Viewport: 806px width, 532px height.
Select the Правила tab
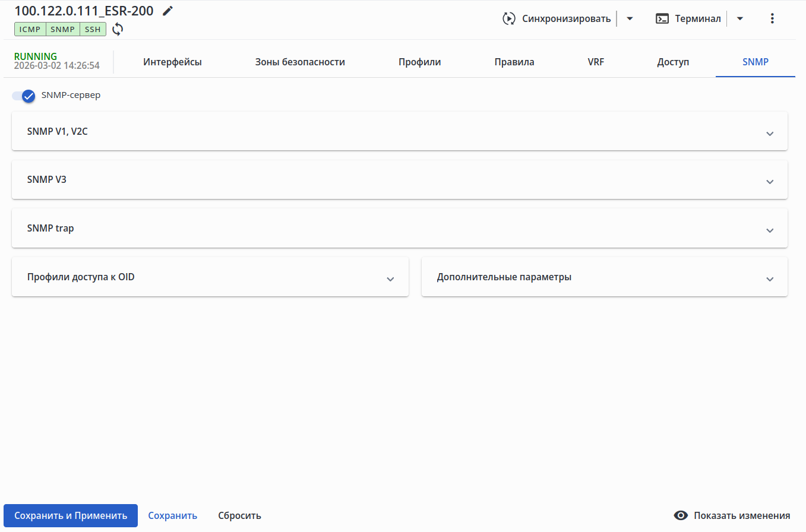pyautogui.click(x=514, y=62)
